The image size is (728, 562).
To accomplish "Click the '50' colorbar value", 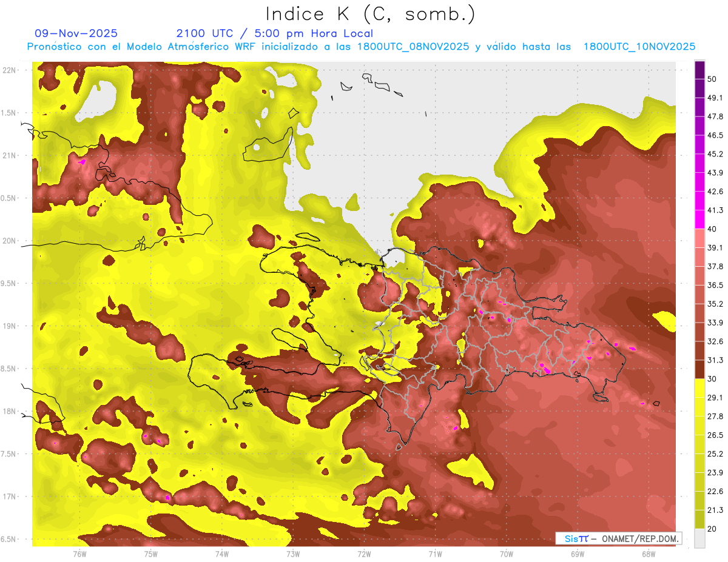I will (712, 79).
